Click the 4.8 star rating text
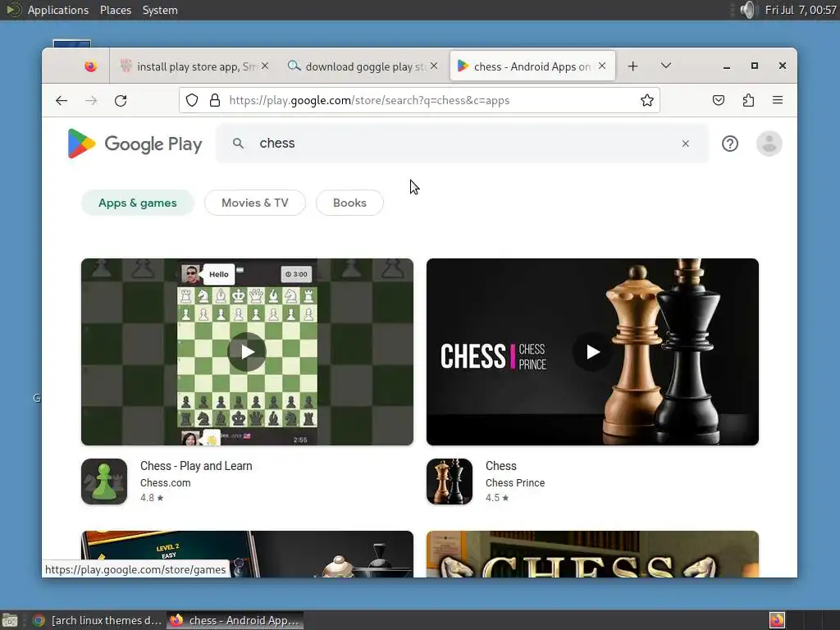The image size is (840, 630). coord(152,498)
